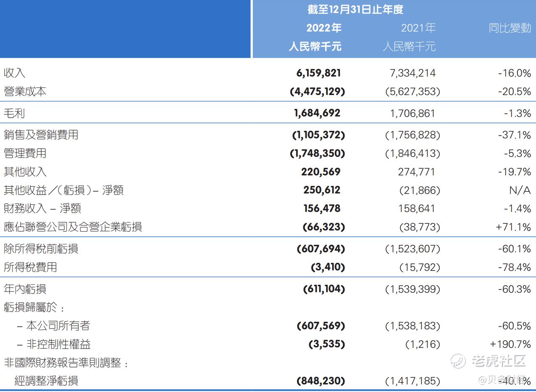Viewport: 536px width, 392px height.
Task: Select other income value 220,569
Action: click(x=321, y=172)
